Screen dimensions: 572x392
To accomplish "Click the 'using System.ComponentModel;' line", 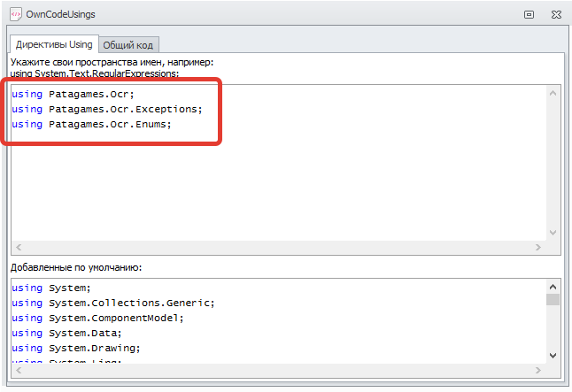I will tap(97, 318).
